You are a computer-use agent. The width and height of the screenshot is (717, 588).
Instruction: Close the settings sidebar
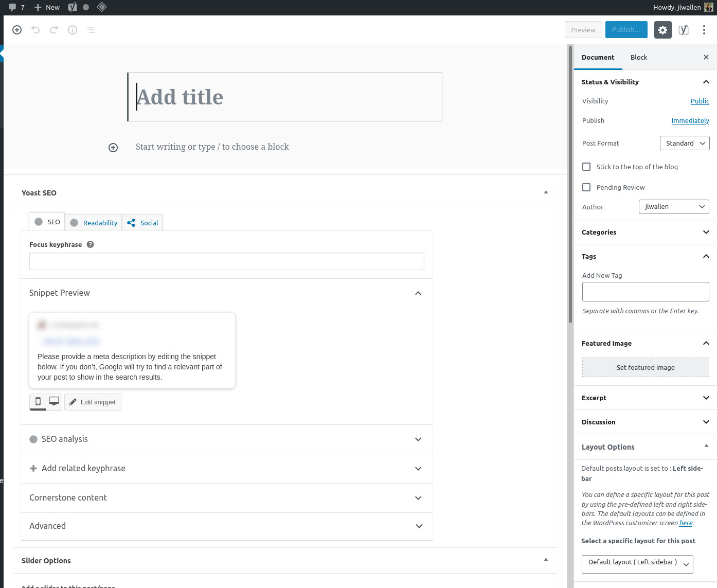point(706,57)
